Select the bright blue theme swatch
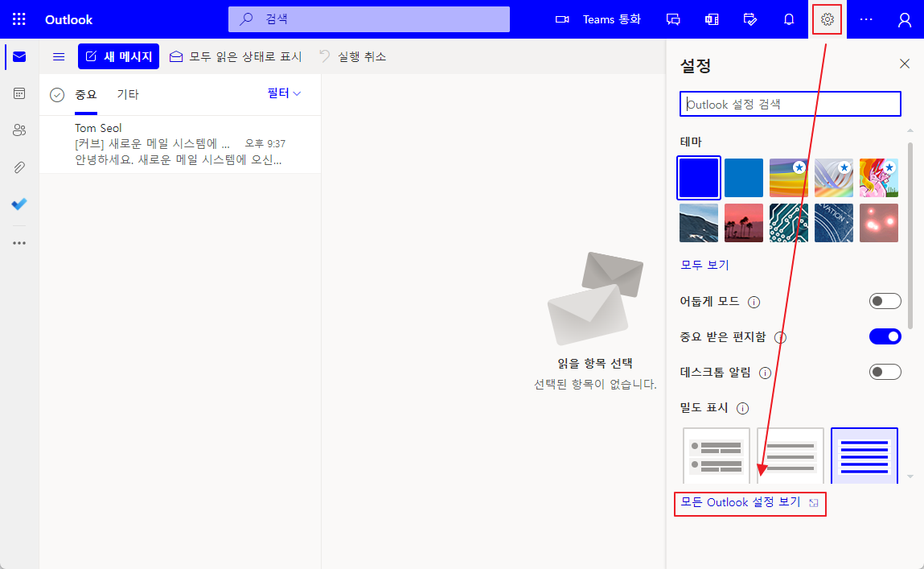Screen dimensions: 924x569 [x=698, y=178]
